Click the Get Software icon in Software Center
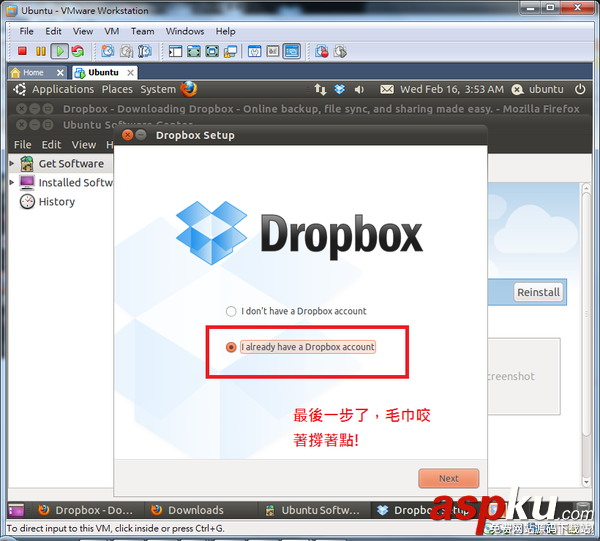 coord(27,164)
